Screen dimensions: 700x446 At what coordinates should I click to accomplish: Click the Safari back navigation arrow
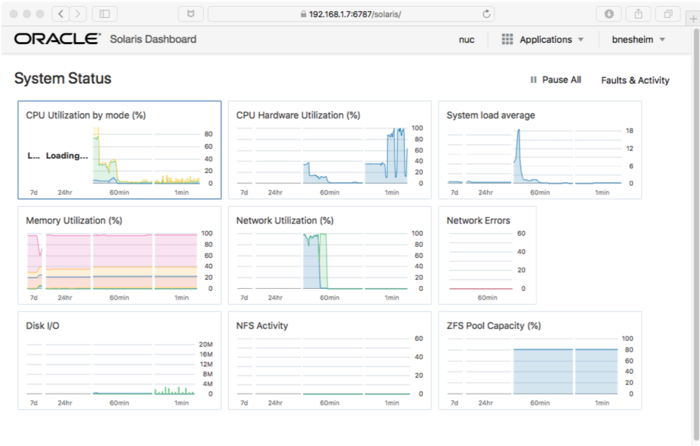(x=59, y=14)
